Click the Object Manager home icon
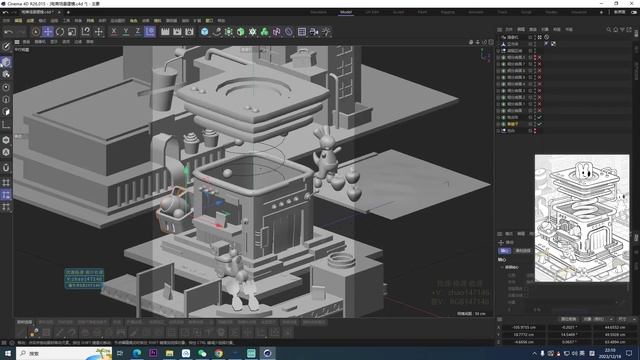The height and width of the screenshot is (360, 640). [616, 29]
